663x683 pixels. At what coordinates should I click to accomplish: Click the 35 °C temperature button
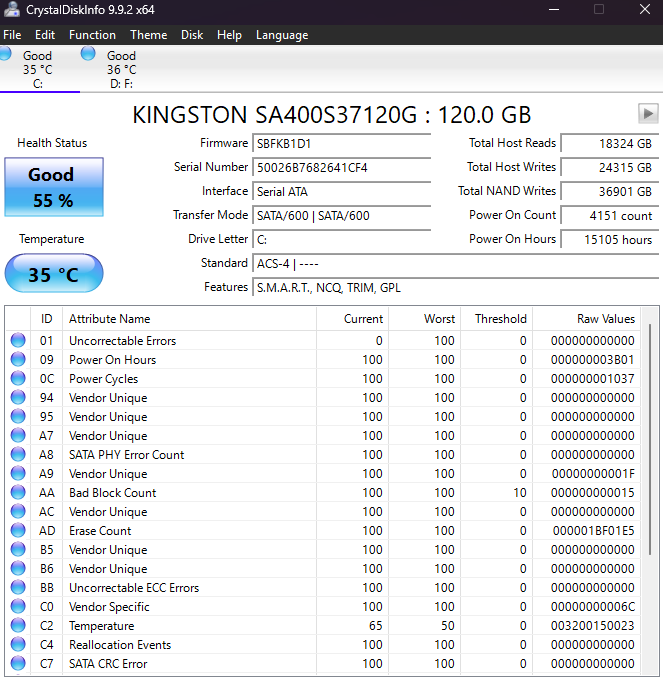pyautogui.click(x=54, y=273)
